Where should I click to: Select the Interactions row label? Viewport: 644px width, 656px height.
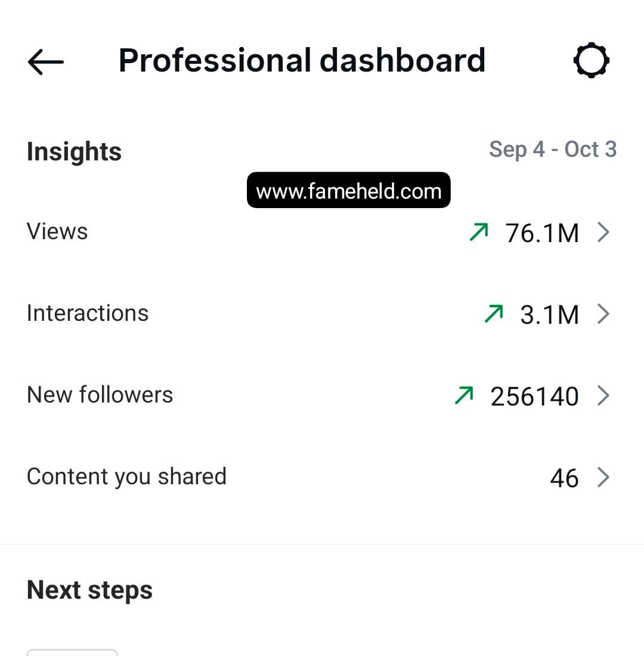click(x=88, y=313)
